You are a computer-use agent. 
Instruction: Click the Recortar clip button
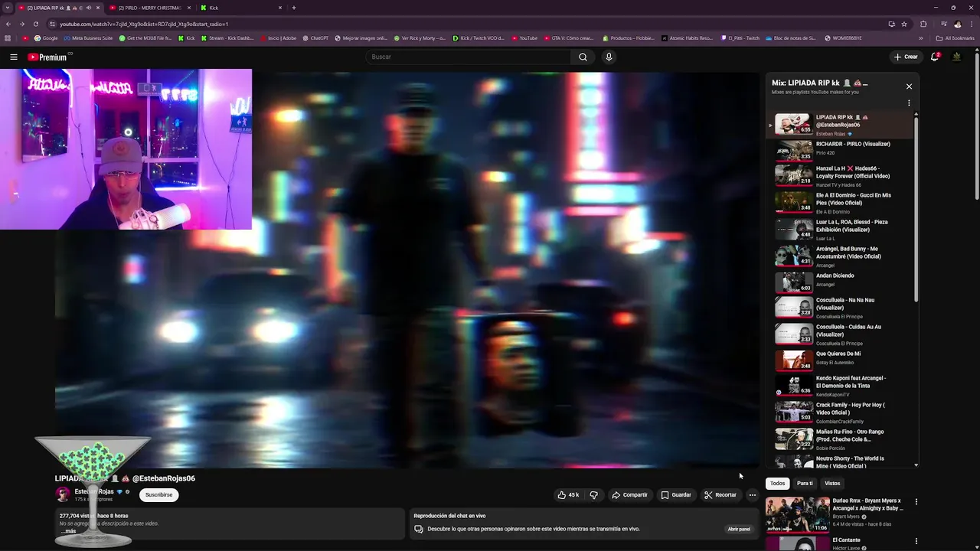(x=720, y=495)
